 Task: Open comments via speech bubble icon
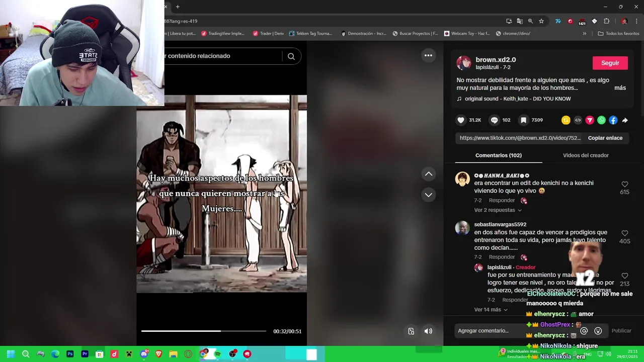[495, 120]
